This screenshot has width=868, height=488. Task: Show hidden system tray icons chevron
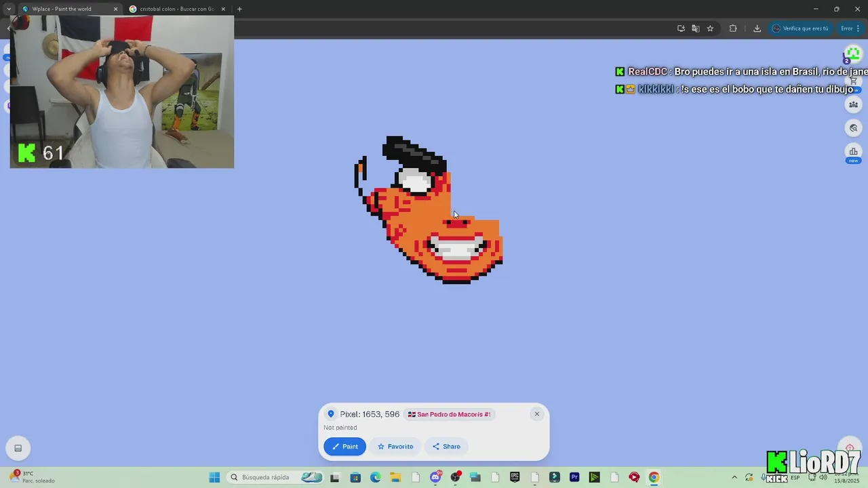click(x=734, y=477)
